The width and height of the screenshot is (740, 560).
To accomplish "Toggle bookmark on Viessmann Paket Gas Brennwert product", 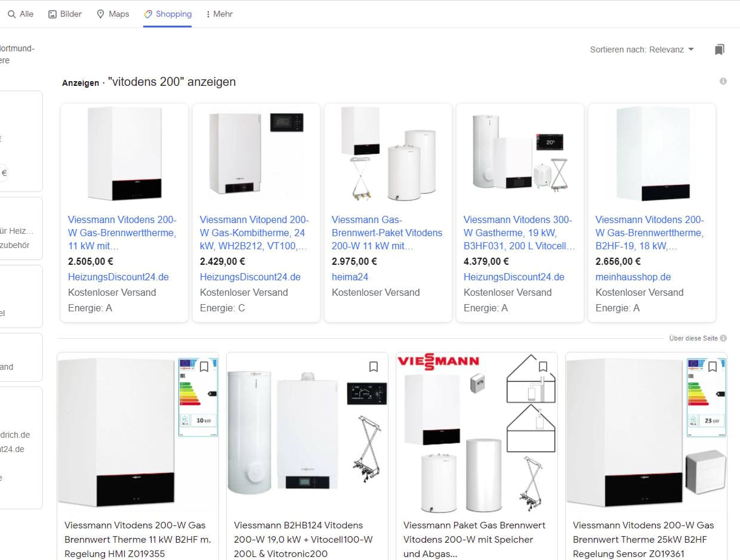I will [543, 367].
